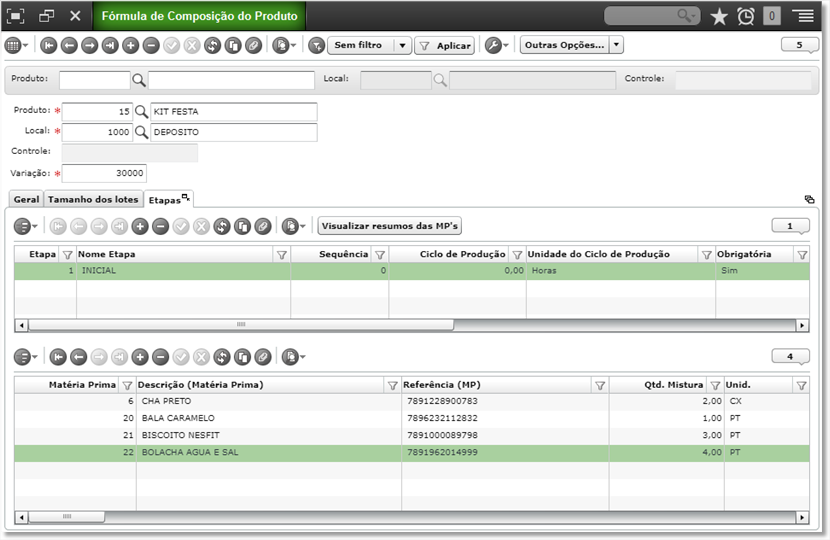The height and width of the screenshot is (540, 830).
Task: Click the Aplicar filter button
Action: 445,46
